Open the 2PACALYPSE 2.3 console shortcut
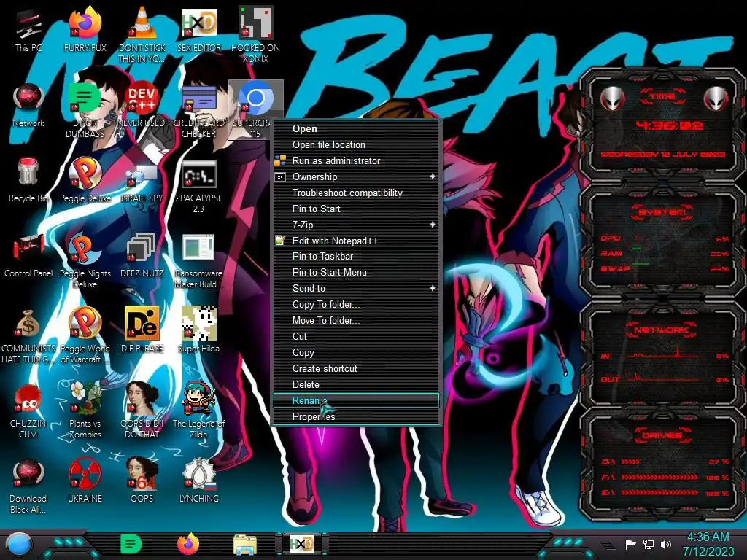Screen dimensions: 747x560 pos(199,186)
